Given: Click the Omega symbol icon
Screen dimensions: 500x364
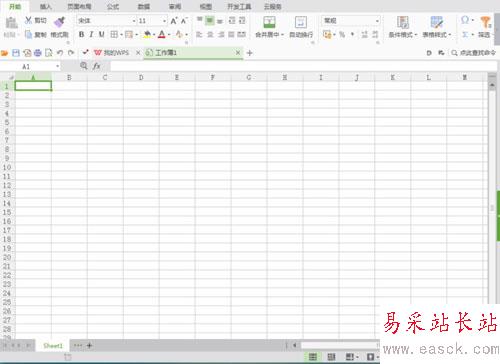Looking at the screenshot, I should (x=465, y=20).
